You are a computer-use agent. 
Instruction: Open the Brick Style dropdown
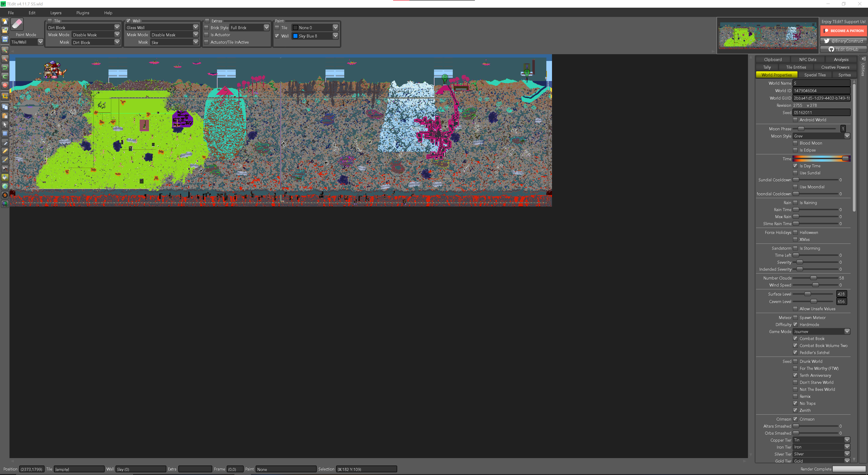click(x=266, y=28)
